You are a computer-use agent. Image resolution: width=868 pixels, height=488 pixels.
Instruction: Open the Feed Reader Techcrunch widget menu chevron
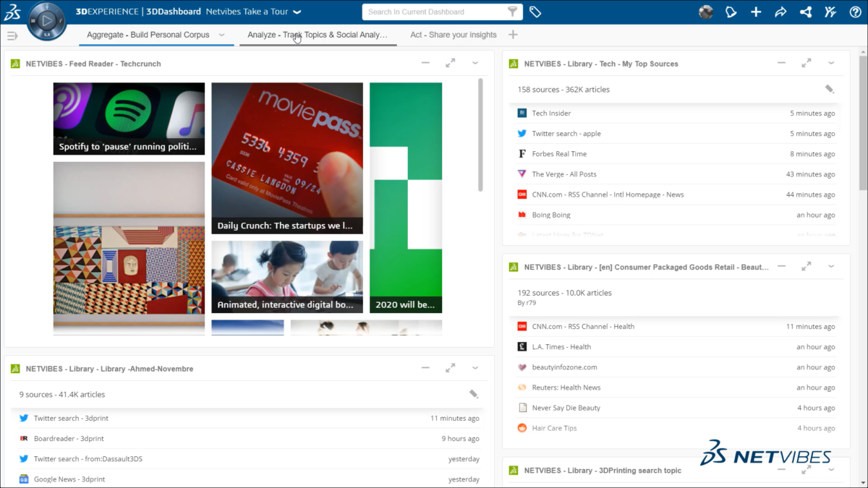(475, 64)
